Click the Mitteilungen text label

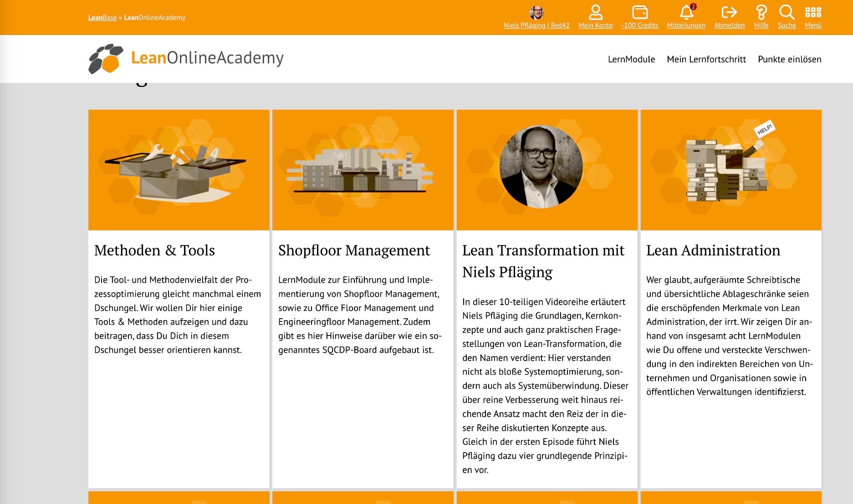[x=686, y=25]
